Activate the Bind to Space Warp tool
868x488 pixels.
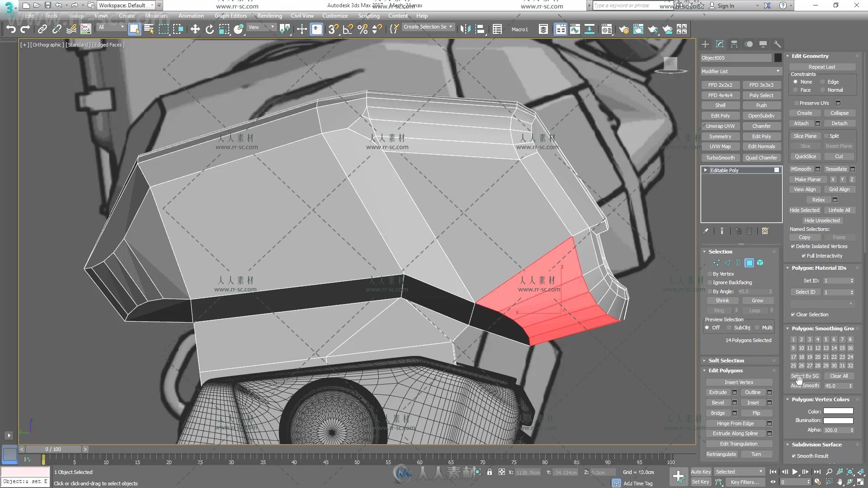coord(71,29)
